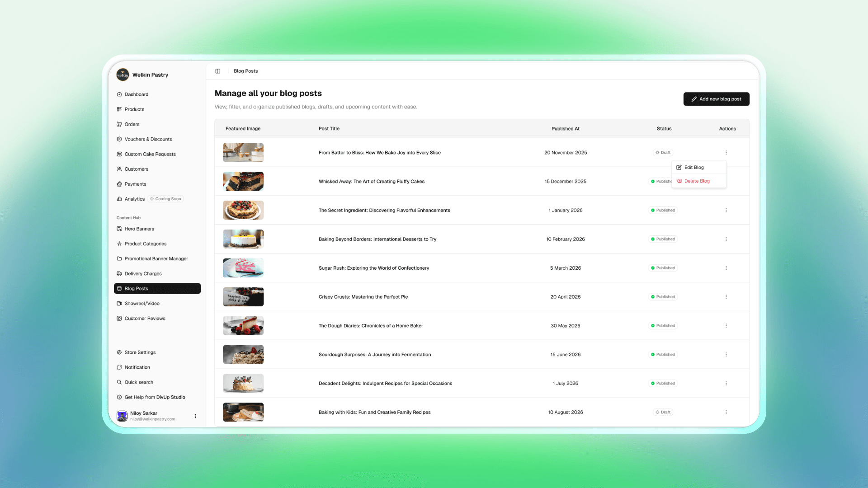Click Sugar Rush post featured thumbnail

pos(243,268)
